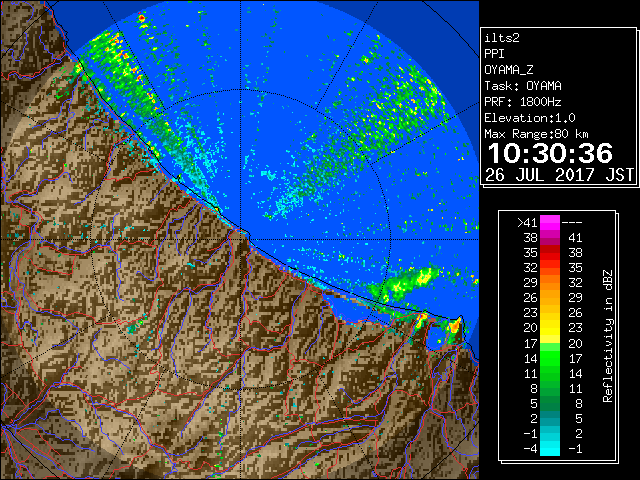Click the vertical "Reflectivity in dBZ" label
Image resolution: width=640 pixels, height=480 pixels.
608,336
